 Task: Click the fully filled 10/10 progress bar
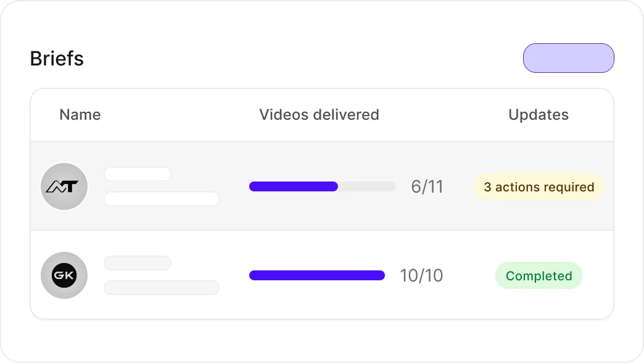tap(317, 275)
